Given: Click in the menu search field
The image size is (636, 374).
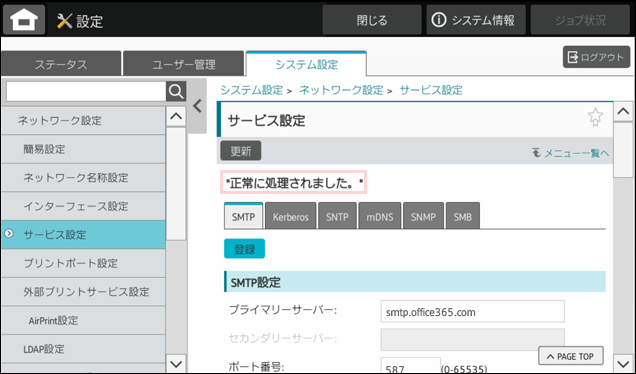Looking at the screenshot, I should (86, 92).
